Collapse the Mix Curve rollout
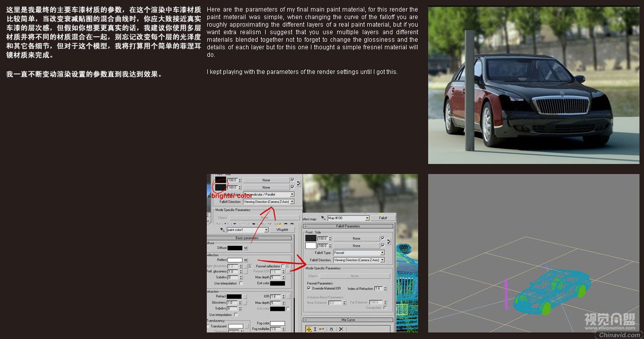 348,319
